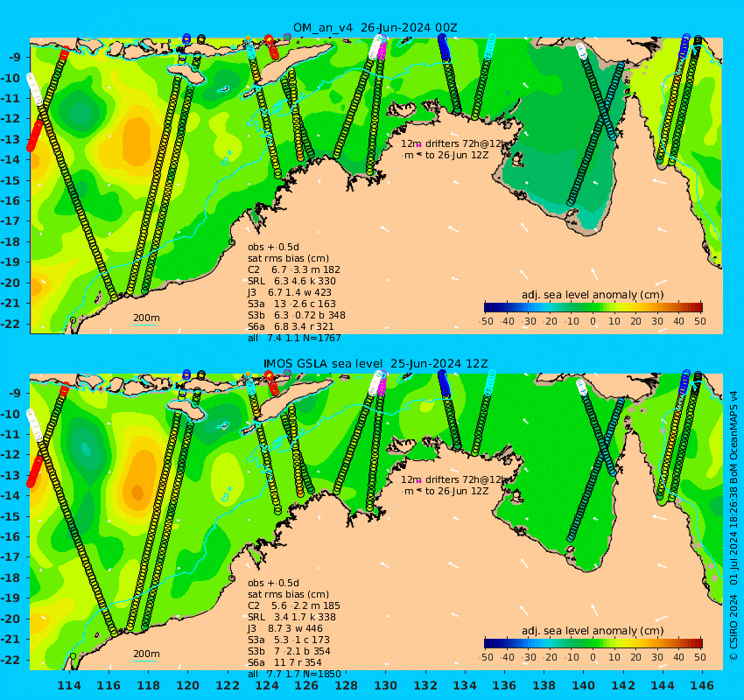Select the row 'S3b 6.3 0.72 b 348'

[296, 315]
